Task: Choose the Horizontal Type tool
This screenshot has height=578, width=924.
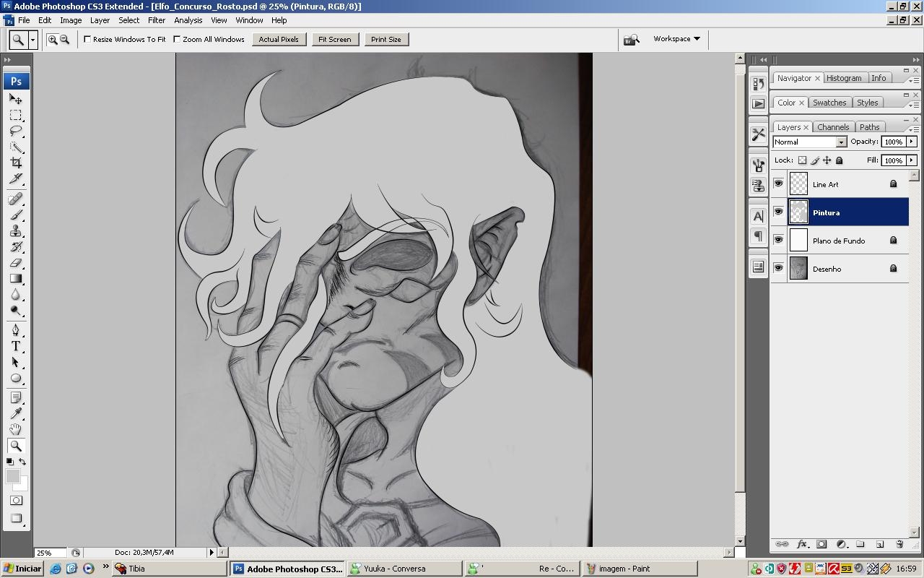Action: [x=16, y=346]
